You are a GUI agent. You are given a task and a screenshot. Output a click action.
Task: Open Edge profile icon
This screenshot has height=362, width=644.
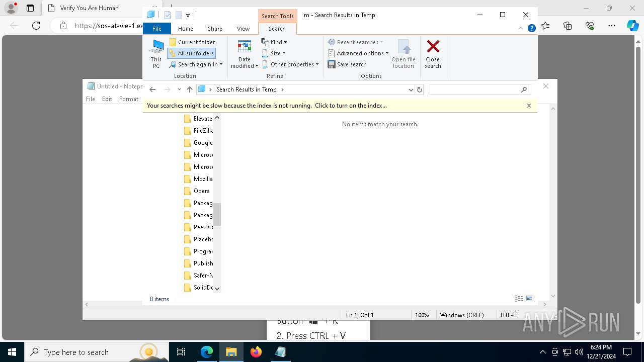11,8
